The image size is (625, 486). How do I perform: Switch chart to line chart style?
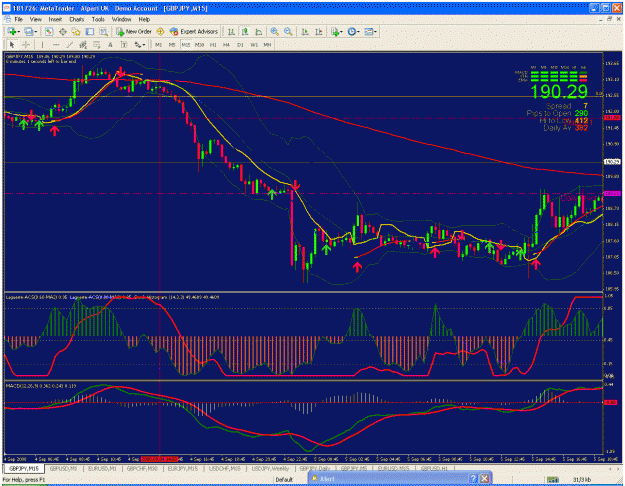pyautogui.click(x=258, y=31)
